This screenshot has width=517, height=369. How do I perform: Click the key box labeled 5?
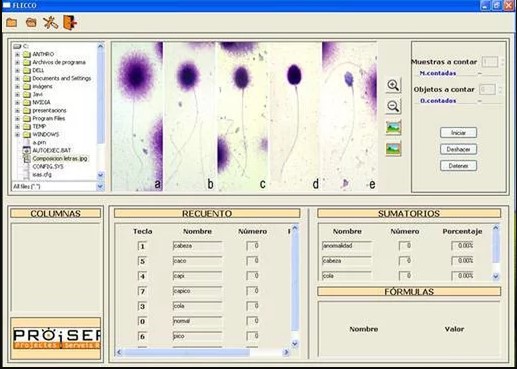pos(142,261)
